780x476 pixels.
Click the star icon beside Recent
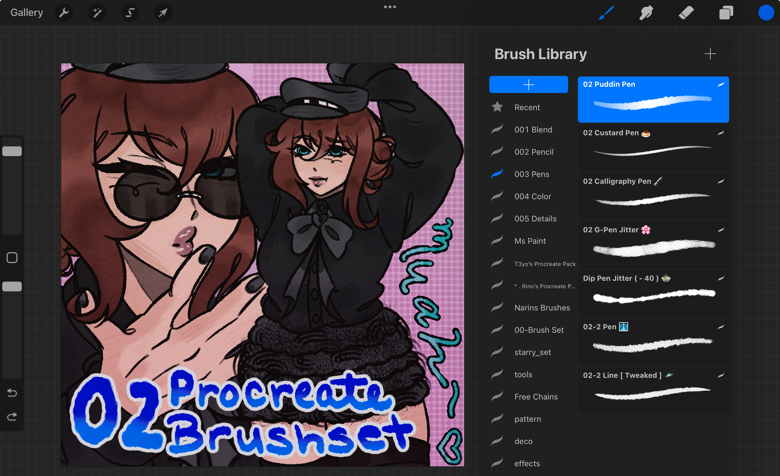point(497,106)
